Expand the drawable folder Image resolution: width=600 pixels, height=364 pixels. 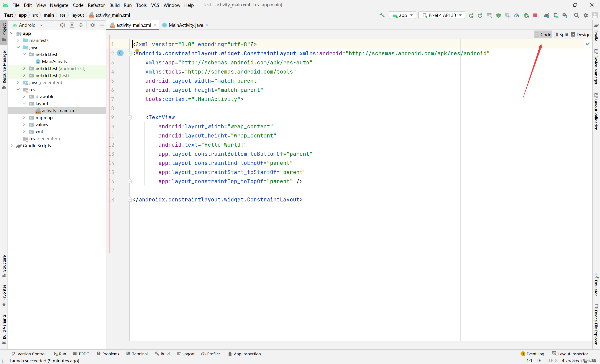coord(24,96)
